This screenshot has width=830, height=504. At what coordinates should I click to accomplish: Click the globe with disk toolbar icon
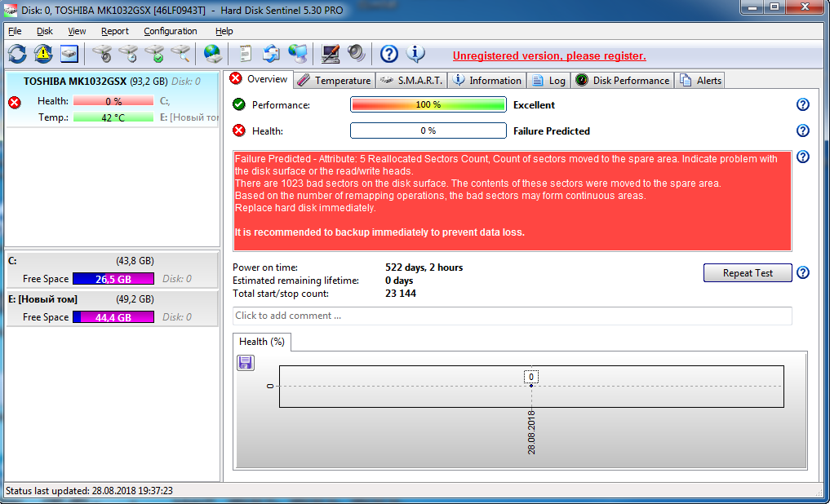click(x=213, y=53)
